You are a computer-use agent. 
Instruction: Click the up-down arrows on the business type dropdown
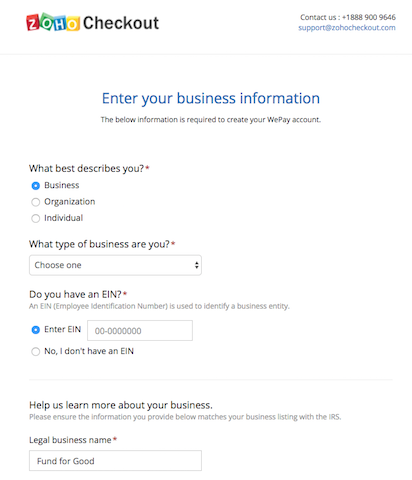click(x=197, y=265)
